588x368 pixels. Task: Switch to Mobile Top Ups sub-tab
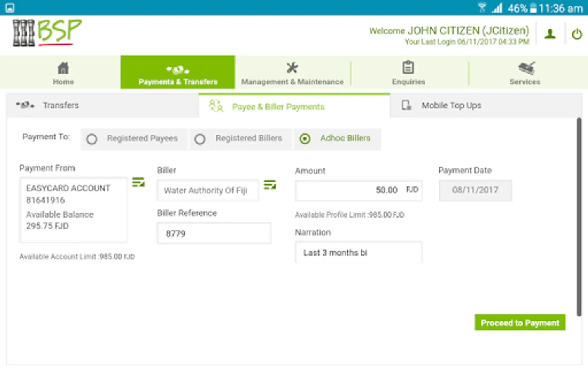486,105
